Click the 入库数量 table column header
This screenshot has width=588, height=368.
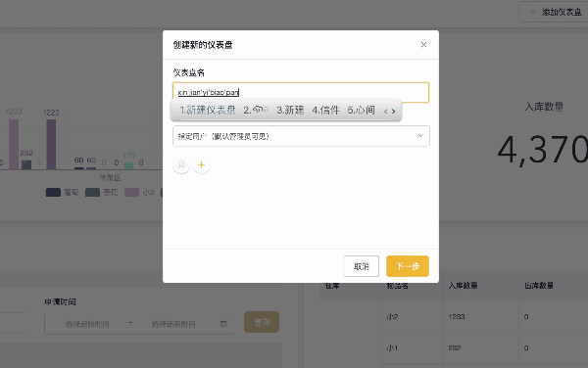pos(463,286)
